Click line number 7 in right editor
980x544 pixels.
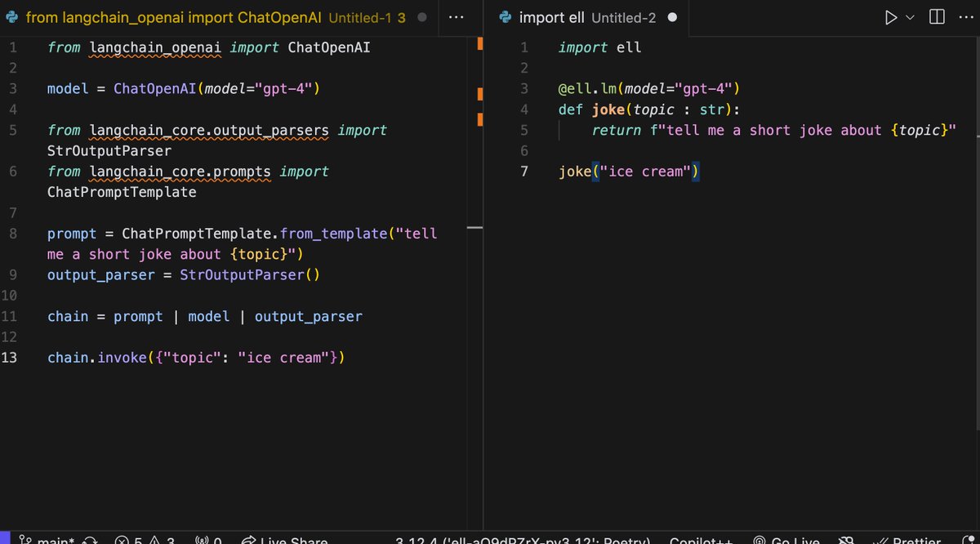pos(525,172)
